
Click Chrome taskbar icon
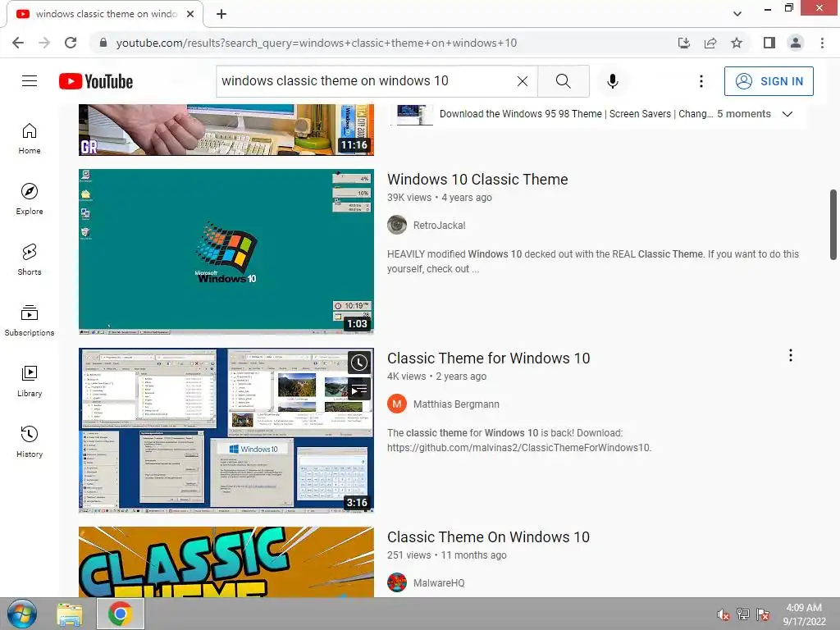121,614
